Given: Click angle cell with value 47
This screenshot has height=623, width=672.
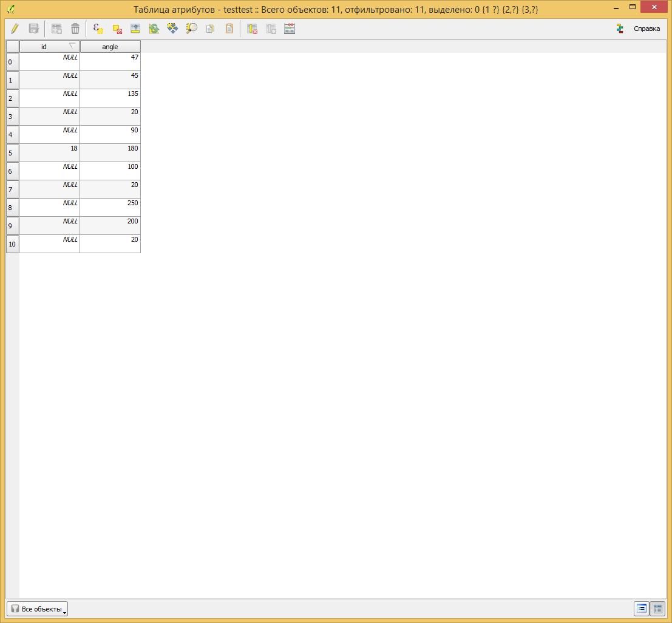Looking at the screenshot, I should (x=110, y=62).
